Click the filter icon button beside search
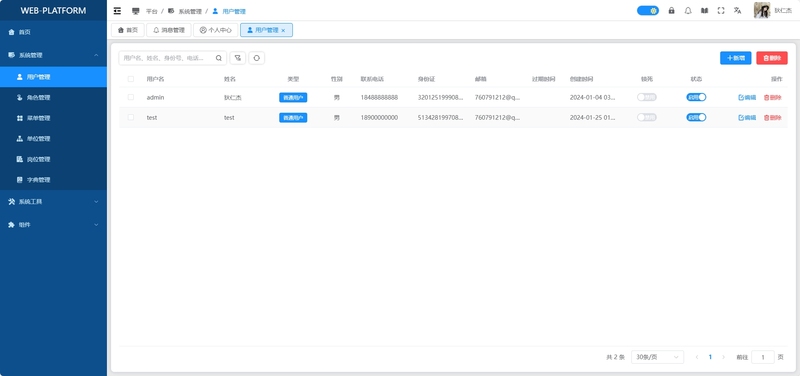Image resolution: width=800 pixels, height=376 pixels. point(238,58)
